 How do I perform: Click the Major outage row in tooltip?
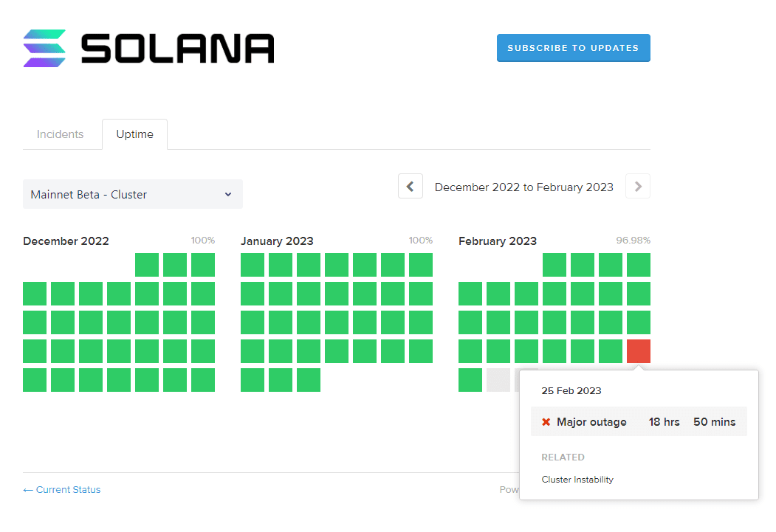(639, 422)
